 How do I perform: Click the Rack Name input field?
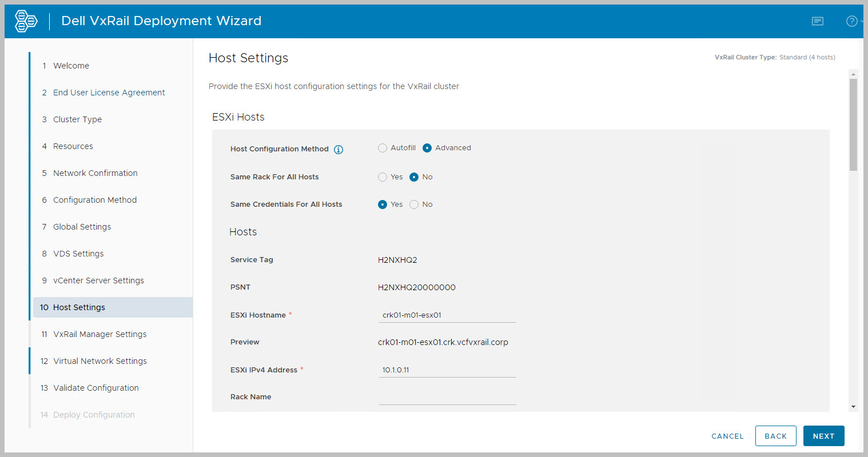pyautogui.click(x=447, y=397)
